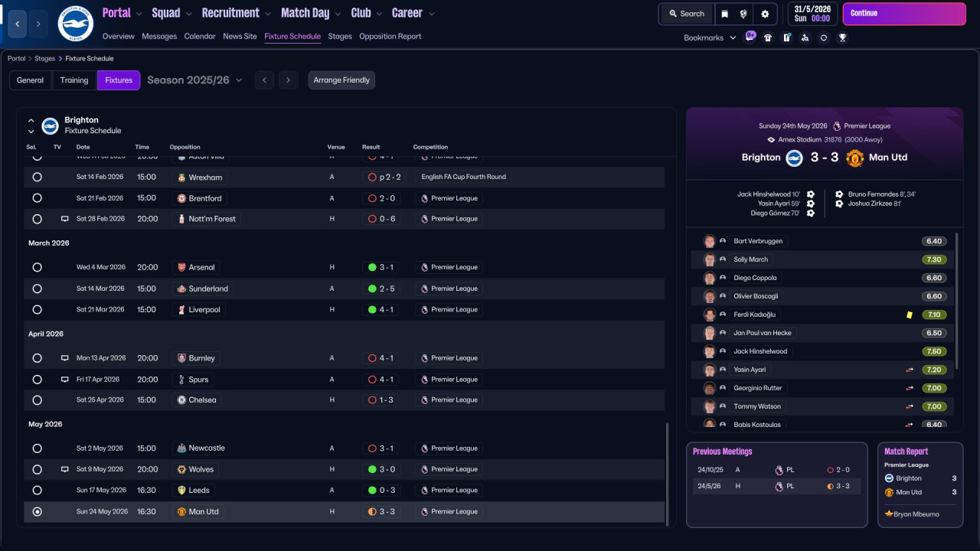Click Bart Verbruggen's player portrait
This screenshot has height=551, width=980.
[709, 241]
